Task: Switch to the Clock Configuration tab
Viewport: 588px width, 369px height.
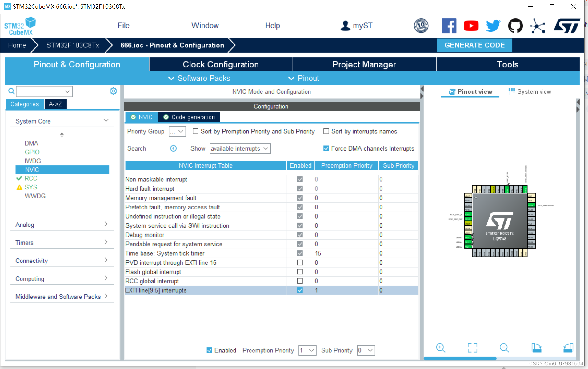Action: (221, 64)
